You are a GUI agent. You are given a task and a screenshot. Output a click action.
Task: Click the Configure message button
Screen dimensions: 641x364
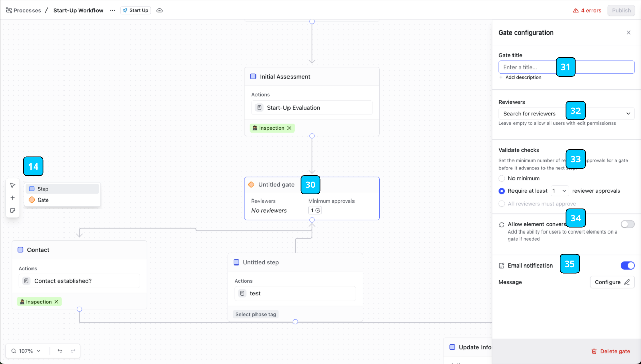pyautogui.click(x=612, y=282)
